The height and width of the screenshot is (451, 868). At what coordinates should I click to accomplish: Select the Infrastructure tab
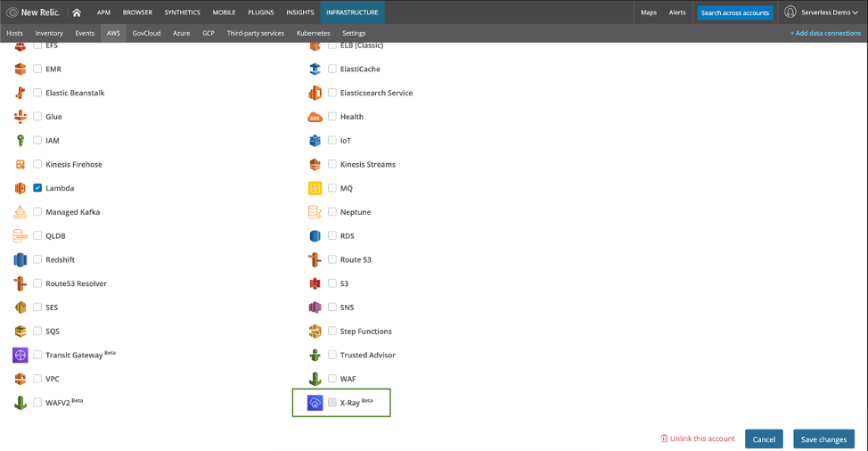(x=352, y=12)
